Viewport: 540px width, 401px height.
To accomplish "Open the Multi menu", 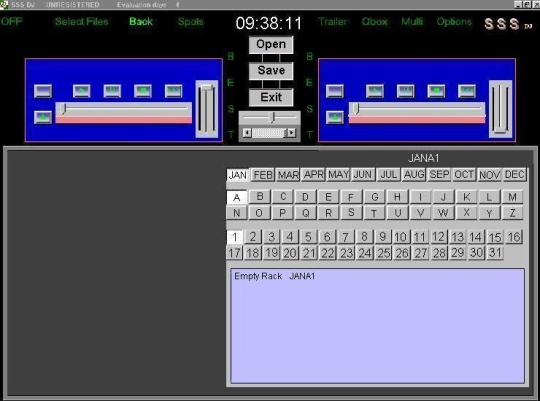I will click(412, 22).
